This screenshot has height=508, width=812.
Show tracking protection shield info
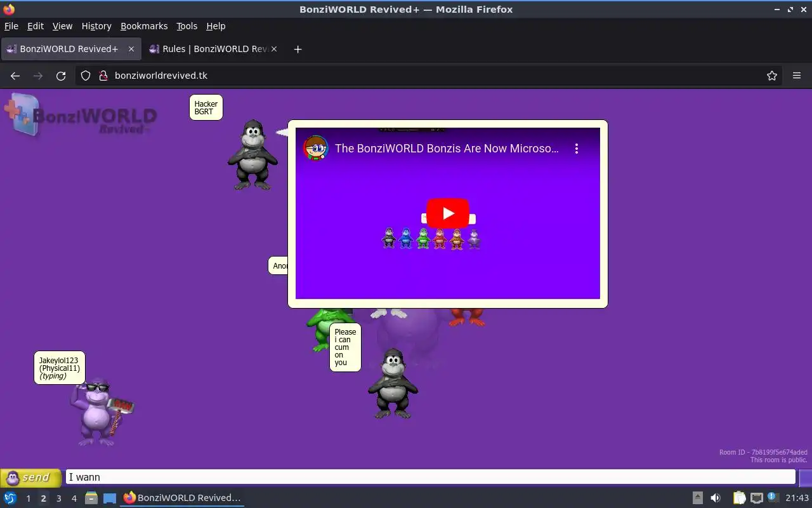(x=86, y=76)
